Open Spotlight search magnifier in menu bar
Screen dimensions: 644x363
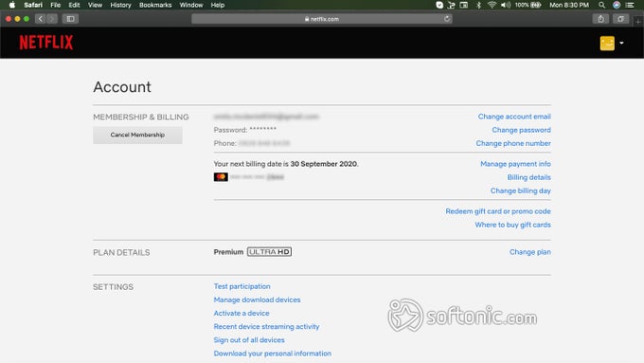[x=601, y=5]
